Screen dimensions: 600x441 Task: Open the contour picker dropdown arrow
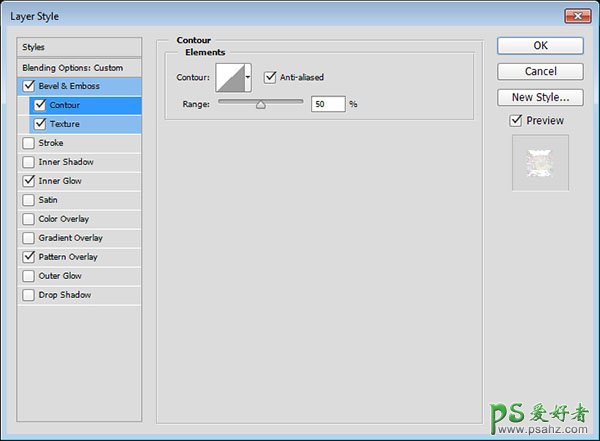[x=248, y=78]
